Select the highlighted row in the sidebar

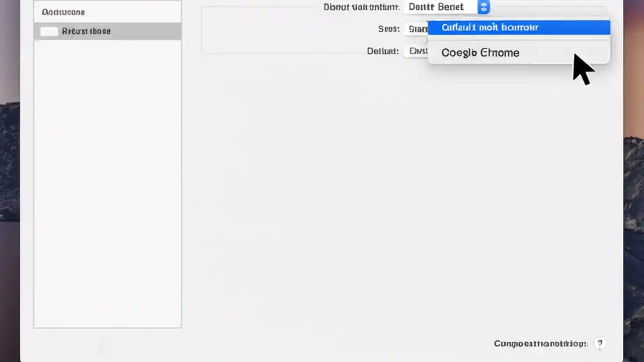[x=107, y=31]
